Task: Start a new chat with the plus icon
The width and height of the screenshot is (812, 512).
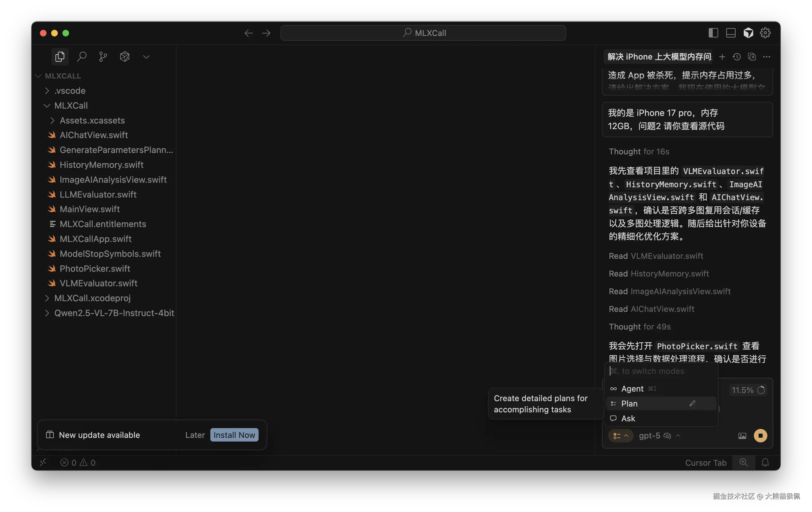Action: point(722,57)
